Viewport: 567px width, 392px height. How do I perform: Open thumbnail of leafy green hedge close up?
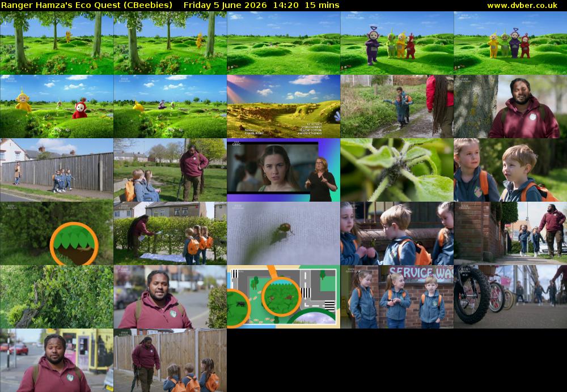point(56,297)
